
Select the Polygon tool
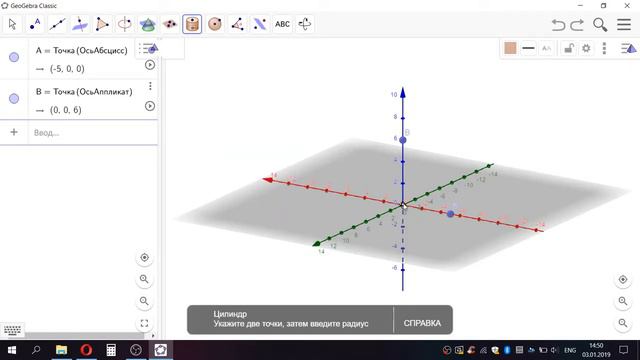point(102,24)
